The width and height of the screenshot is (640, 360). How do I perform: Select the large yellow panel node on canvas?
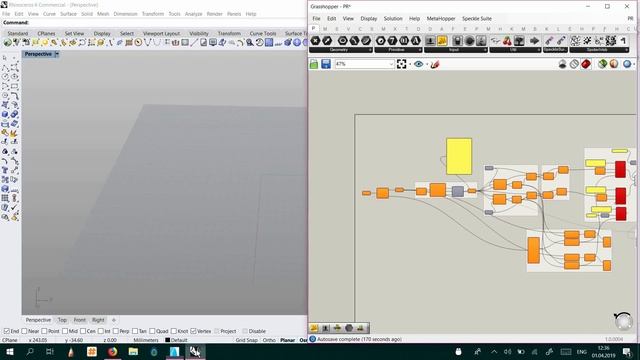coord(459,156)
